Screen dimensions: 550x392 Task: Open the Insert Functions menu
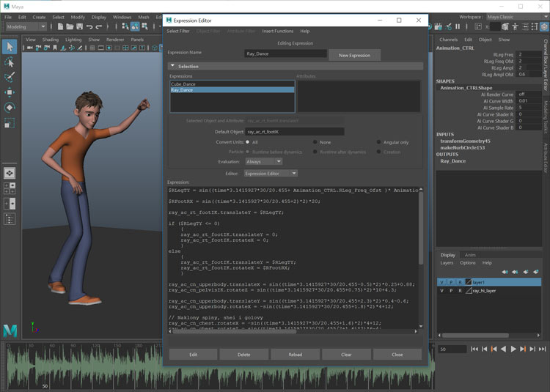coord(277,32)
